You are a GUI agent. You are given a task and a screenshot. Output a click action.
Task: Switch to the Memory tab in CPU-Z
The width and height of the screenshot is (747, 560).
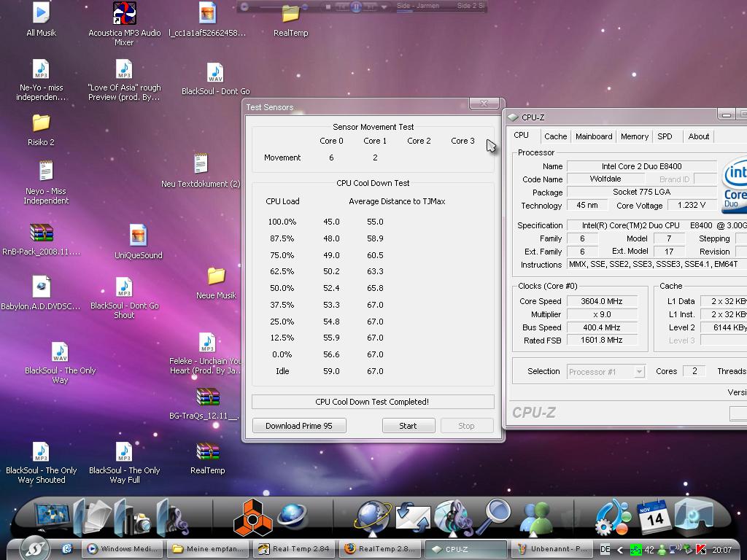[x=634, y=136]
